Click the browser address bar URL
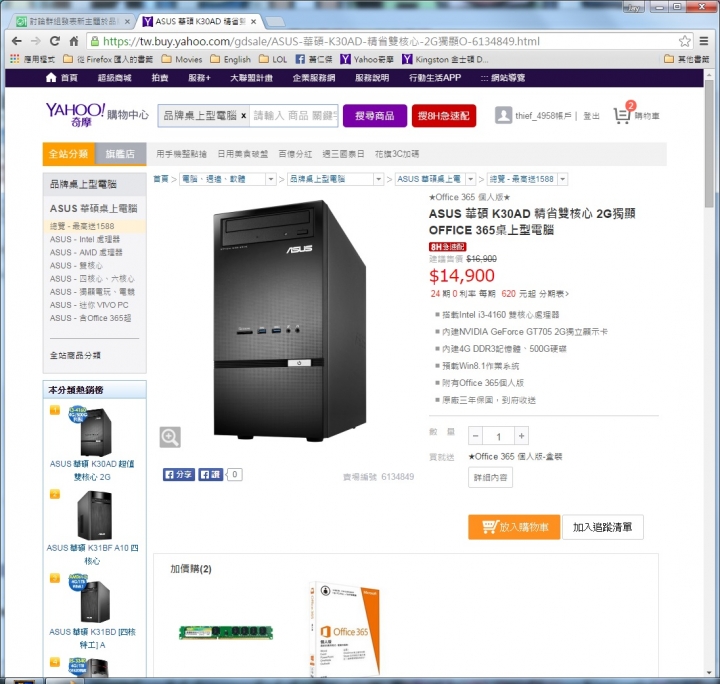The width and height of the screenshot is (720, 684). tap(321, 41)
